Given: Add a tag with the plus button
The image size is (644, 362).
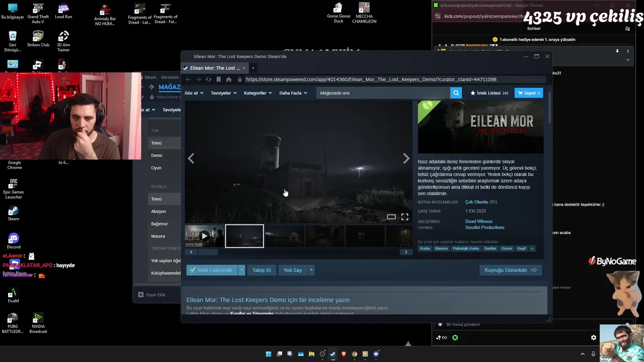Looking at the screenshot, I should (x=532, y=248).
